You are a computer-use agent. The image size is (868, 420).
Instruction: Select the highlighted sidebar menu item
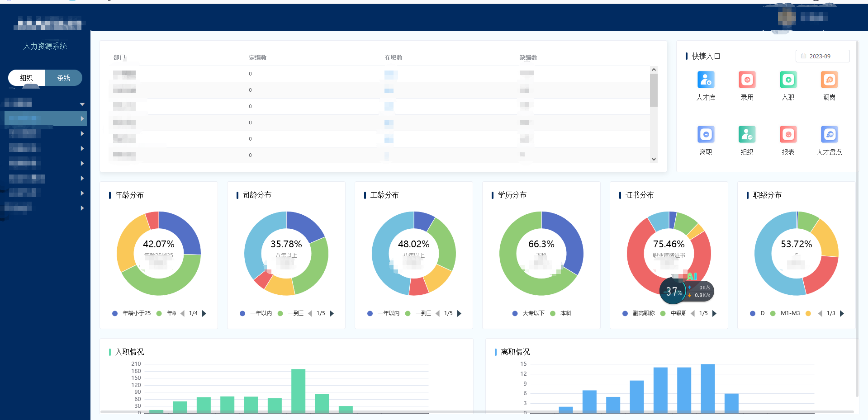[x=45, y=118]
